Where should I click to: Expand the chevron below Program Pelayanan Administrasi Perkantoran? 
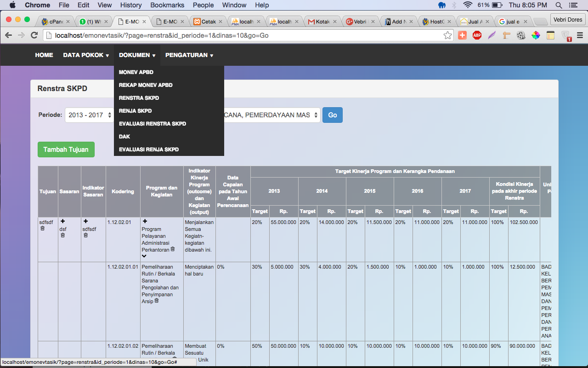[x=144, y=256]
